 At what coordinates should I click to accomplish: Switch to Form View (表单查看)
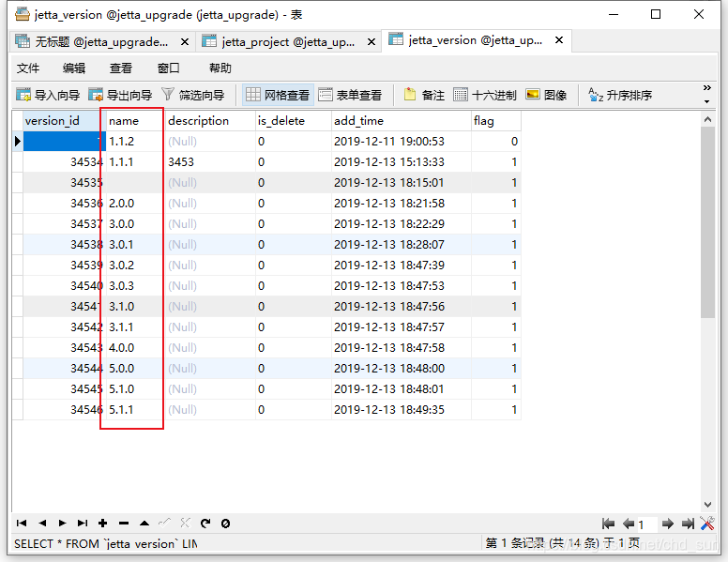tap(350, 95)
